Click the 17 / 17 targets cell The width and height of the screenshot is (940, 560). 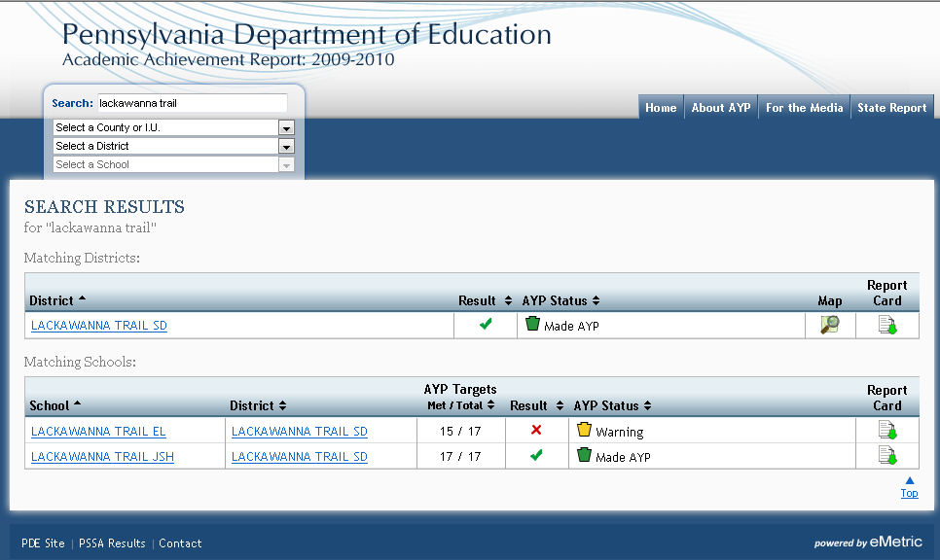(460, 456)
